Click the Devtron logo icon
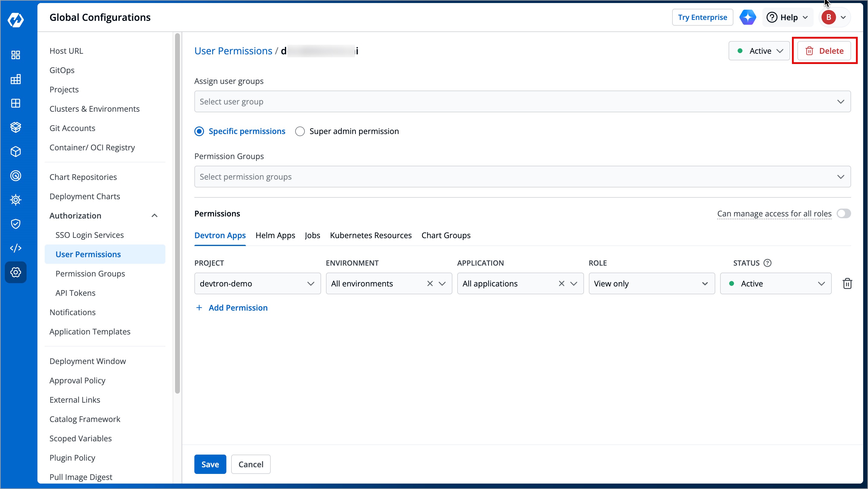The image size is (868, 489). (x=15, y=20)
